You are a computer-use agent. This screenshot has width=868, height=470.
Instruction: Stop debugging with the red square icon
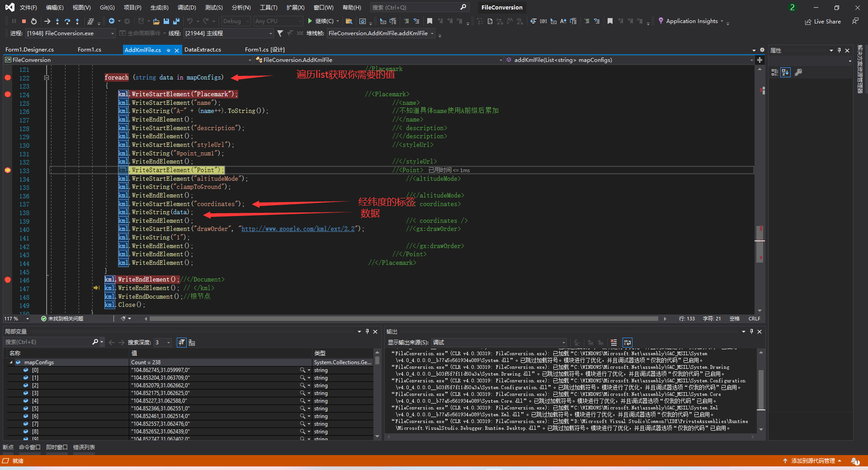[x=24, y=21]
